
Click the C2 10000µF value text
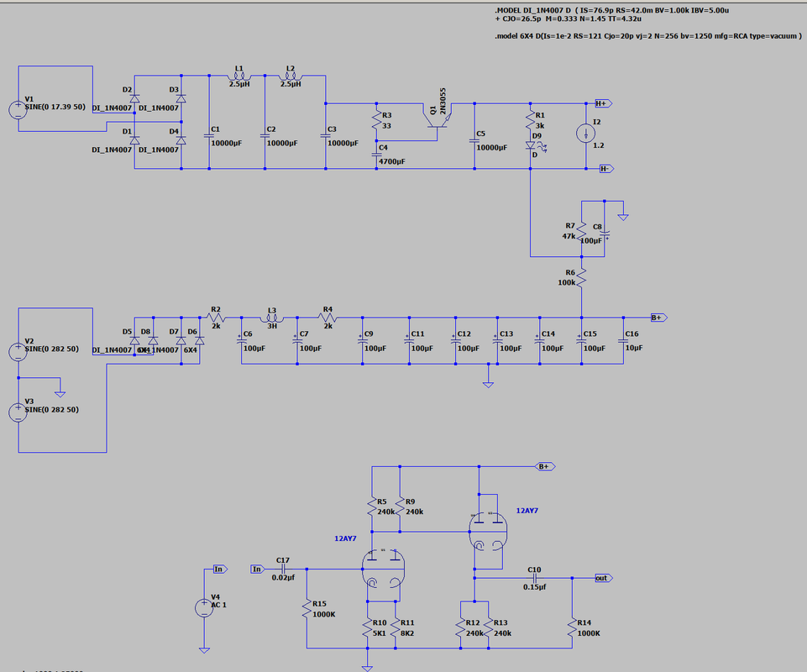click(282, 143)
